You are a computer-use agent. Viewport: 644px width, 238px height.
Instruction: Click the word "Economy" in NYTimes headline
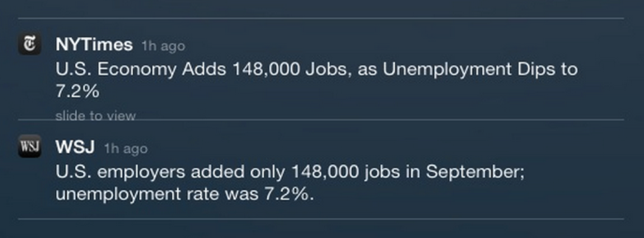(x=137, y=70)
